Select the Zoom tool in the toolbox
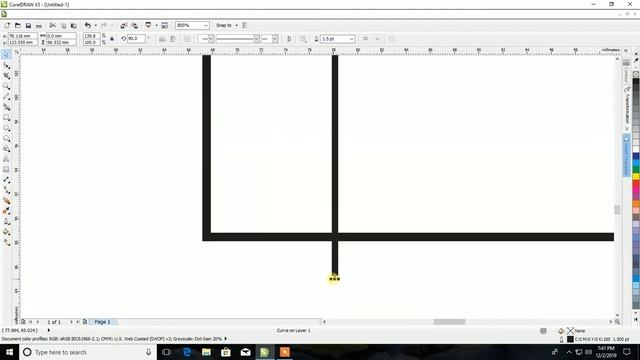640x360 pixels. (6, 86)
